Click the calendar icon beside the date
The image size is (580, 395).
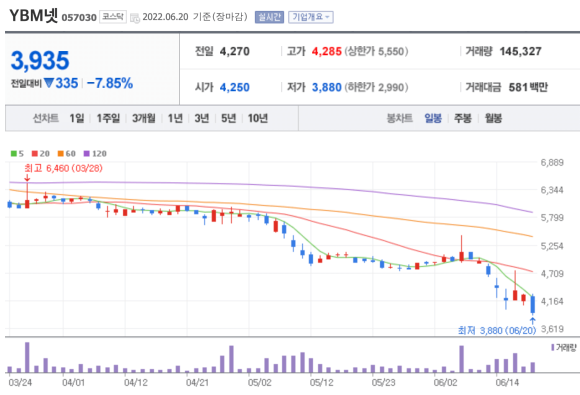coord(135,18)
